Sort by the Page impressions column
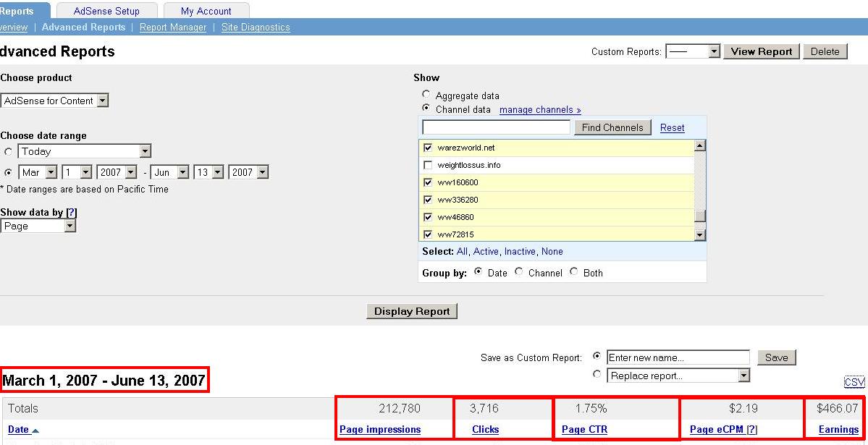 coord(380,430)
